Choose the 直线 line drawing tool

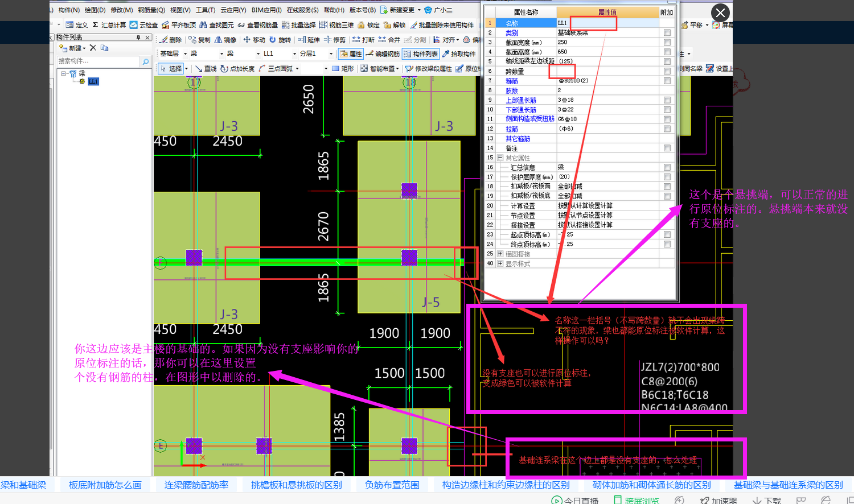click(206, 68)
